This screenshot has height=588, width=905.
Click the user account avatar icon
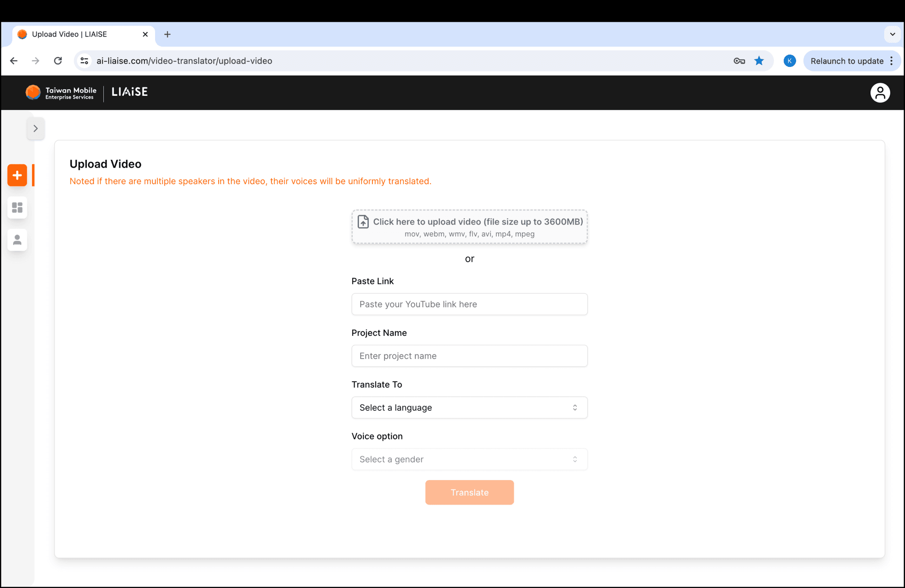[x=880, y=93]
